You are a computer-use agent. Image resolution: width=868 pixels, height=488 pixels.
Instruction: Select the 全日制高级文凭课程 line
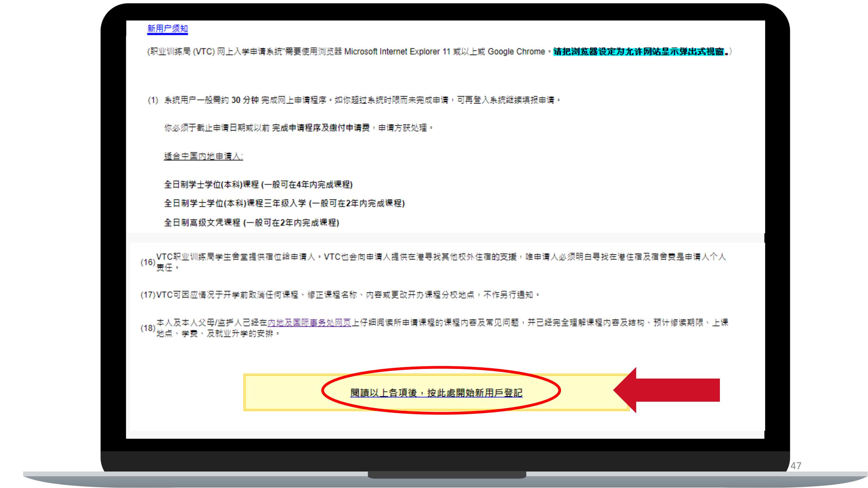(252, 223)
